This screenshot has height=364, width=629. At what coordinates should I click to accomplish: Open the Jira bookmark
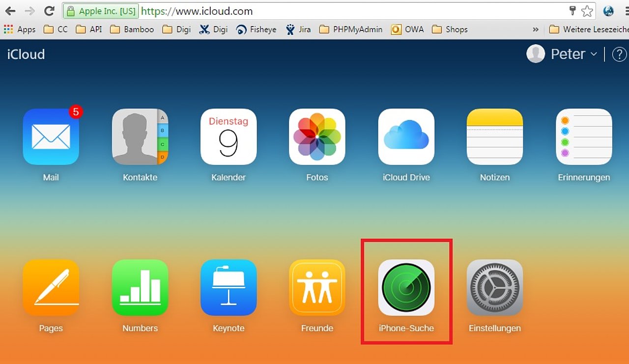(x=298, y=29)
